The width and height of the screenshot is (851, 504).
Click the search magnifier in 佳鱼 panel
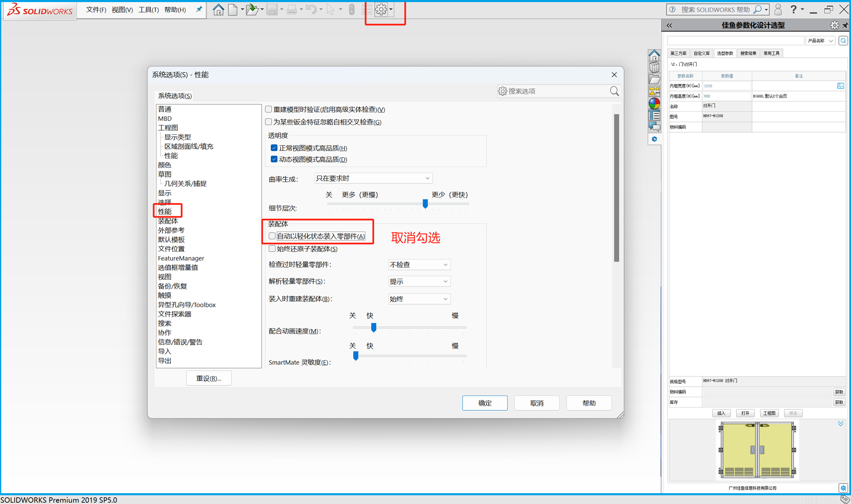coord(843,41)
